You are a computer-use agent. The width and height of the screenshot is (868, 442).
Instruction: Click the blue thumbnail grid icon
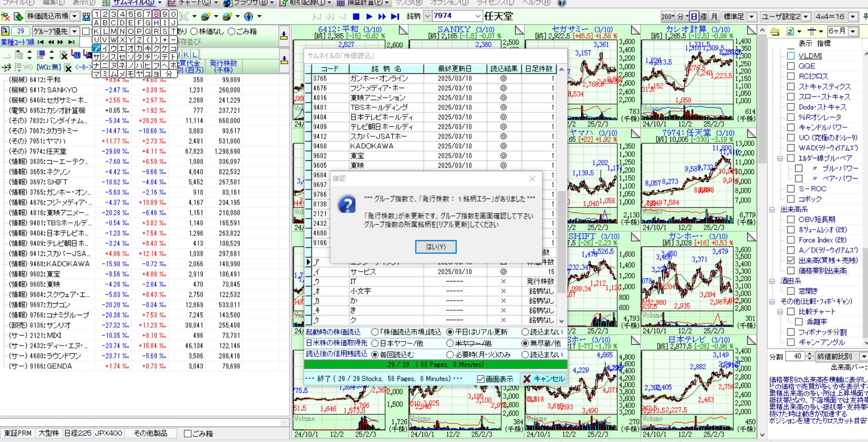click(86, 17)
